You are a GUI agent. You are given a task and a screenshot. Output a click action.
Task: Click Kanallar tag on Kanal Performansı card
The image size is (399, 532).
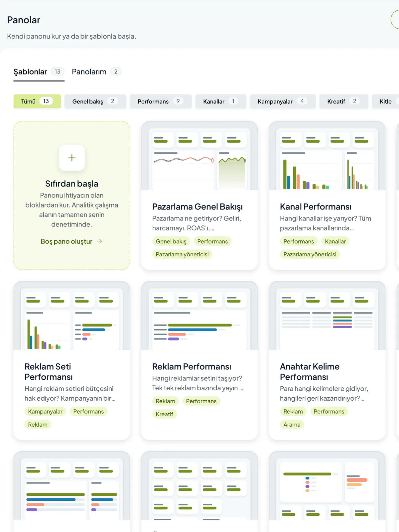click(335, 241)
